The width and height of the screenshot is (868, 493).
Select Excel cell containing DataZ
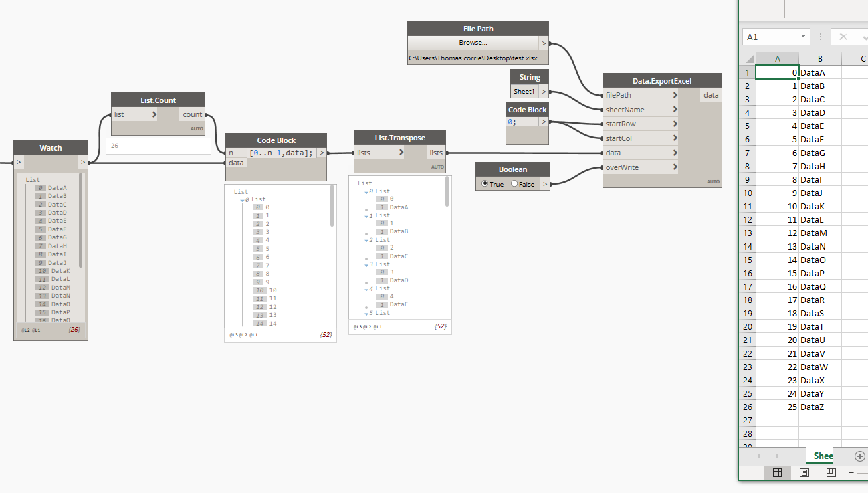tap(820, 407)
